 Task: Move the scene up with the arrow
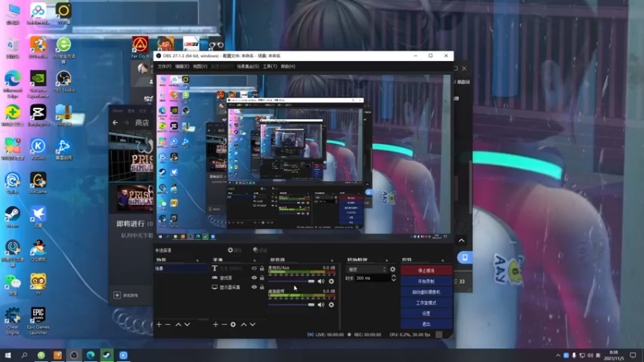178,325
